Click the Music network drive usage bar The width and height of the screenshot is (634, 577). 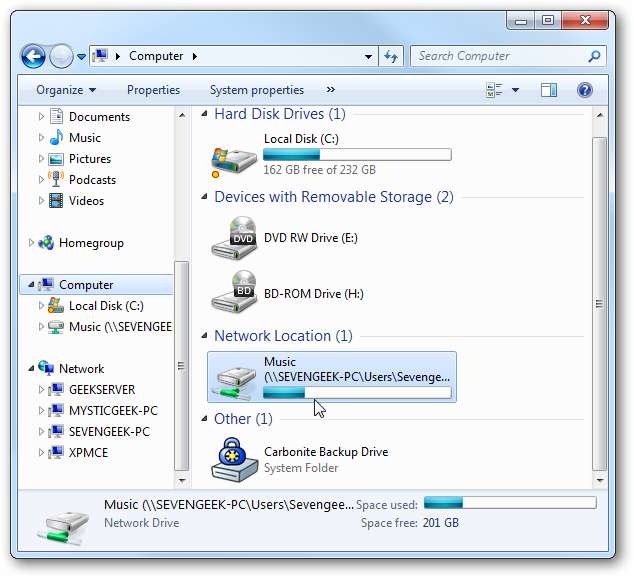[x=357, y=393]
